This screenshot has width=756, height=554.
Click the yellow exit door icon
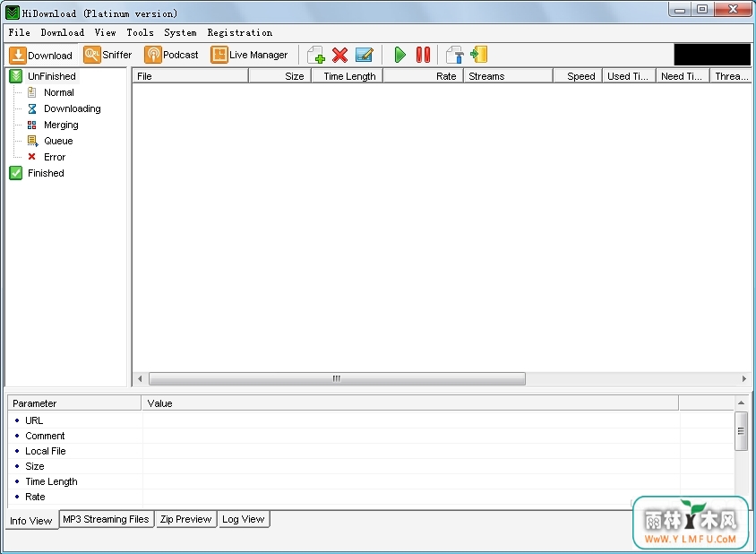click(x=478, y=55)
